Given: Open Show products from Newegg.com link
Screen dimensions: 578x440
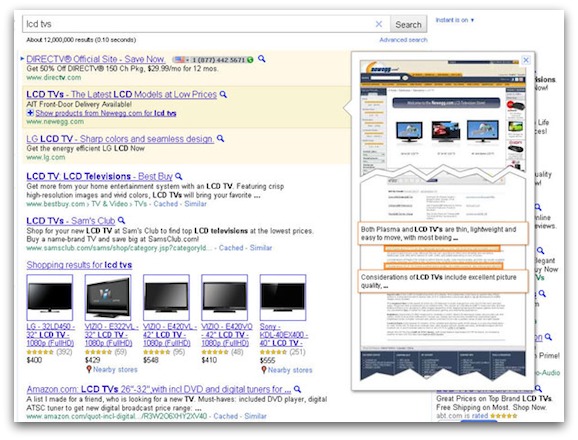Looking at the screenshot, I should click(x=105, y=113).
